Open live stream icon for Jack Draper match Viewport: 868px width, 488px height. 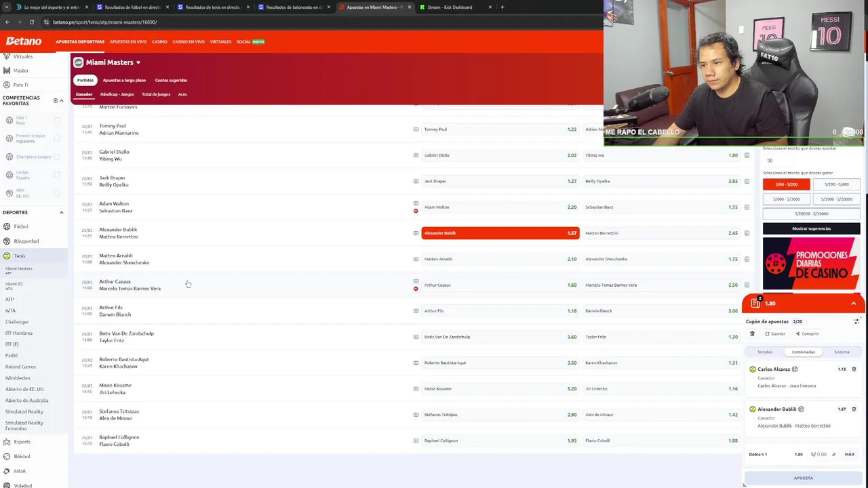pyautogui.click(x=416, y=181)
